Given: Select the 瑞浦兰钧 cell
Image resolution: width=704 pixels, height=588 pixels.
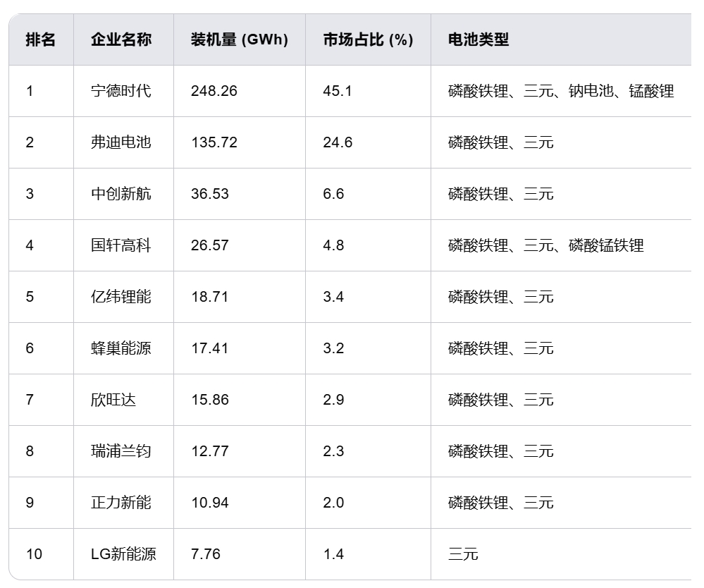Looking at the screenshot, I should click(x=121, y=451).
